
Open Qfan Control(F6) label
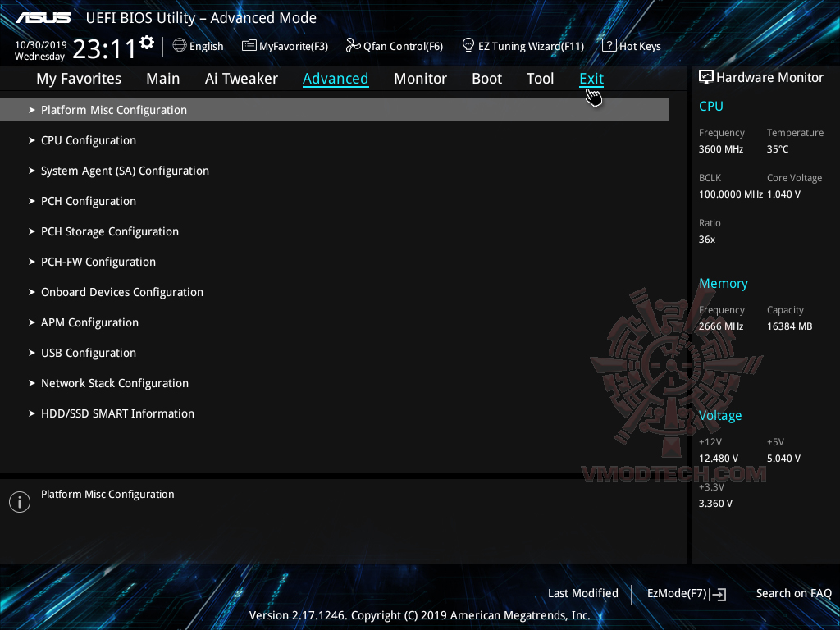(x=404, y=47)
